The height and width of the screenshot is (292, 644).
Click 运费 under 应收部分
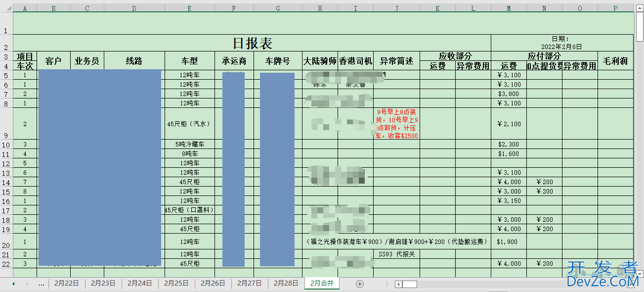[438, 66]
